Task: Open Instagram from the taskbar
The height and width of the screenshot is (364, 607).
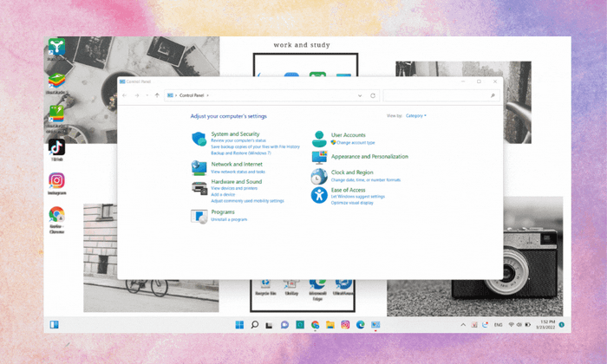Action: [345, 325]
